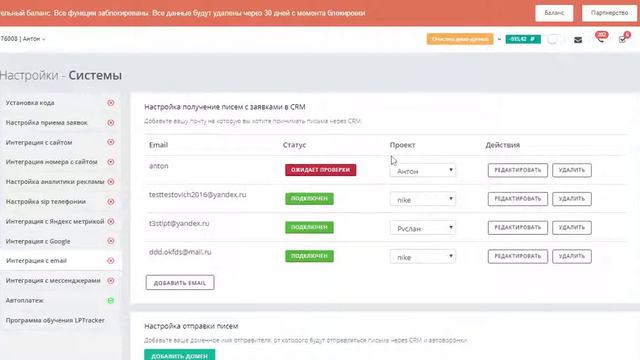Open project dropdown for testtestovich2016@yandex.ru row

pos(422,199)
